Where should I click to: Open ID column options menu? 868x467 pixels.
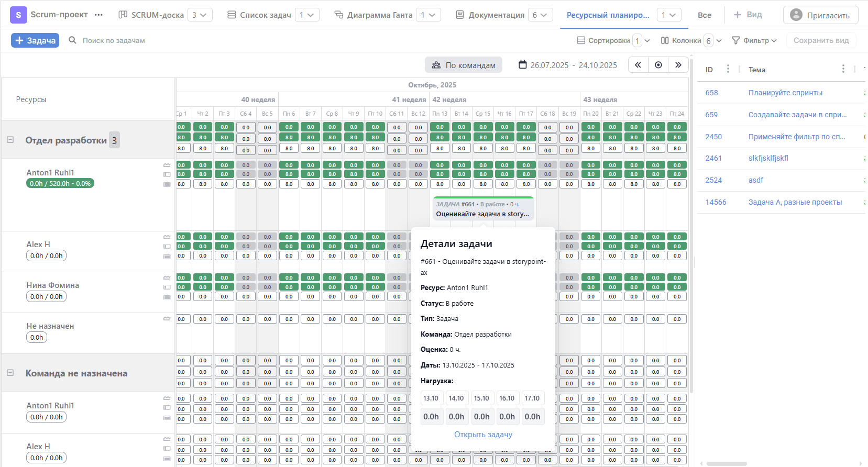click(728, 69)
